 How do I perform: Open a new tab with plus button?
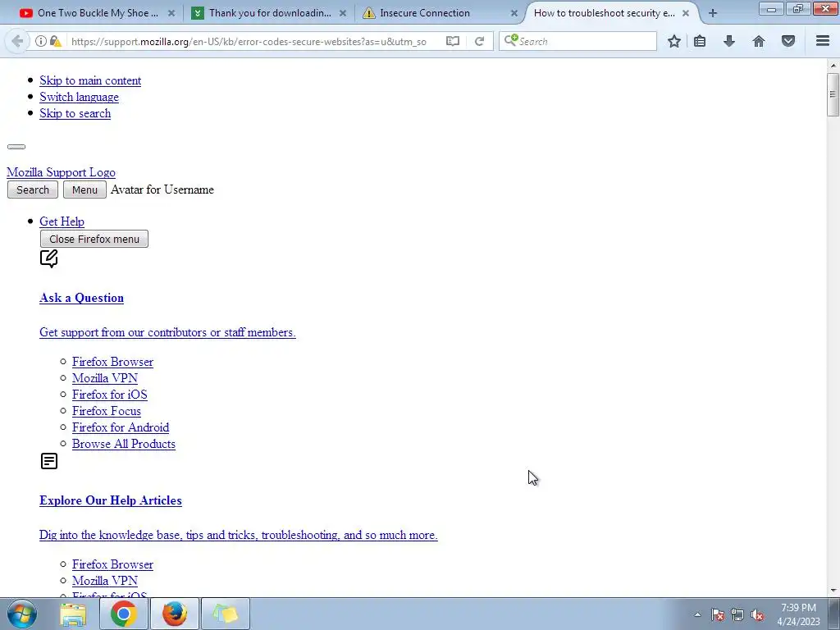coord(713,13)
